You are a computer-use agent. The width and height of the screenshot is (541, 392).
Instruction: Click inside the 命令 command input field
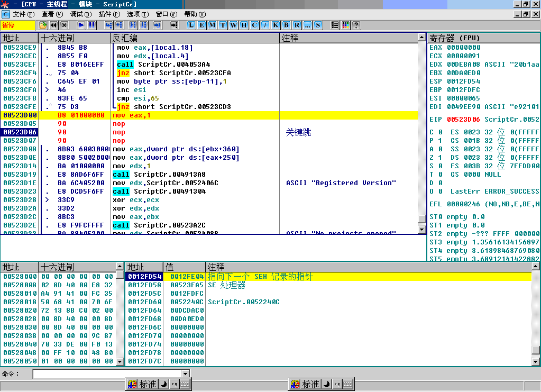click(106, 374)
